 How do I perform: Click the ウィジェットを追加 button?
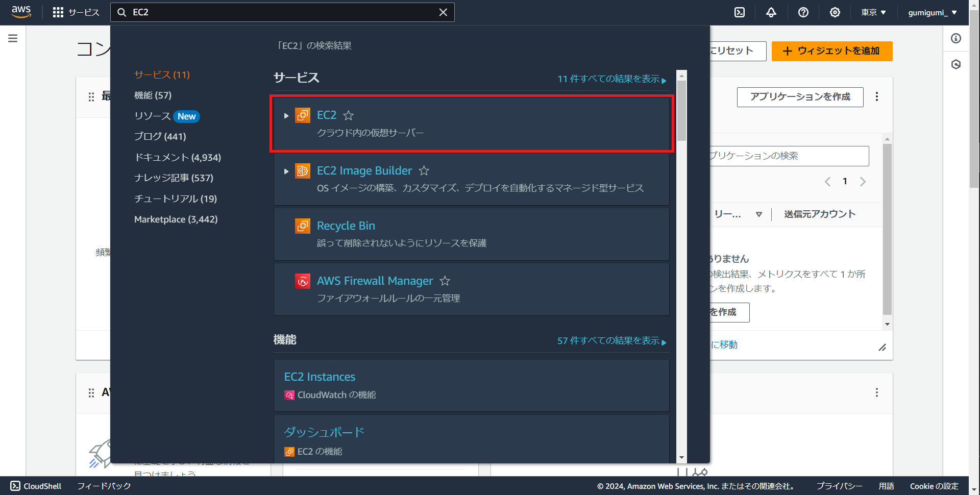(831, 51)
